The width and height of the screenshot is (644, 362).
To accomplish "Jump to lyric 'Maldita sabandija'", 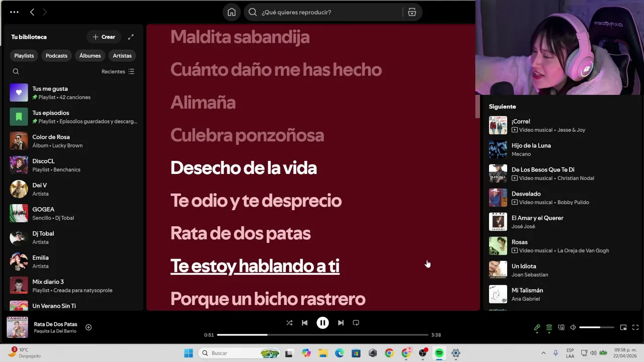I will point(240,37).
